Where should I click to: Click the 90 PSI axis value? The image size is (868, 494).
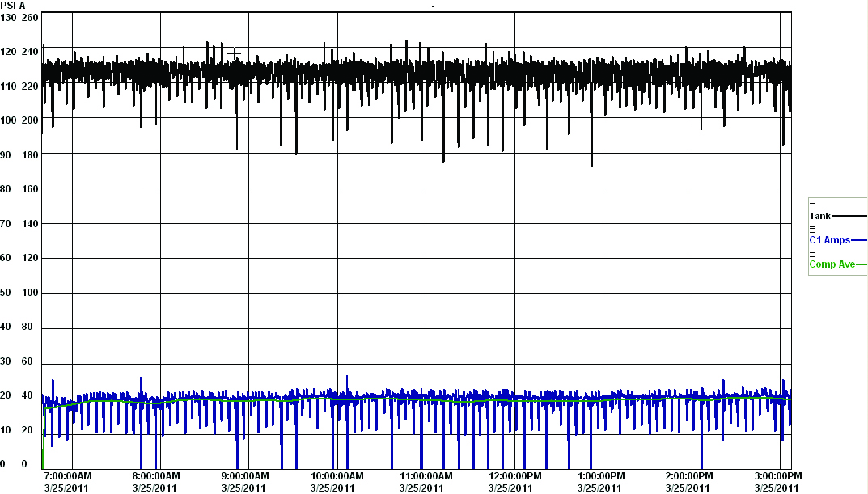pyautogui.click(x=6, y=155)
